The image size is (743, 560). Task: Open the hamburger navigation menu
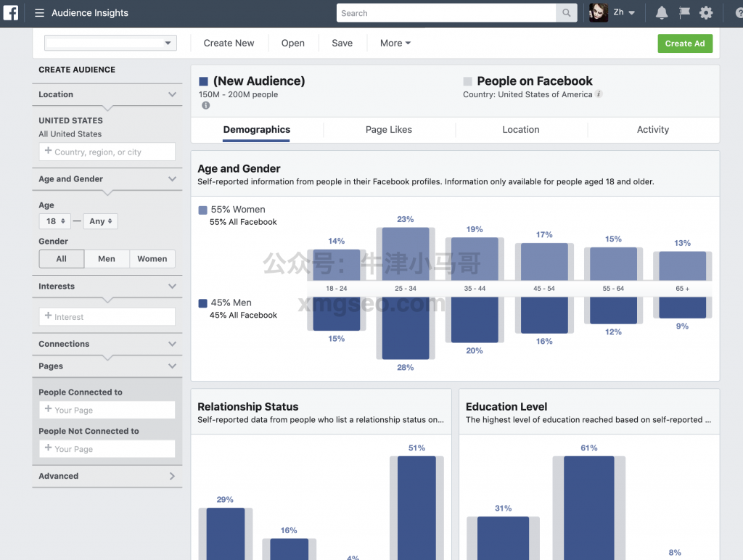[39, 13]
